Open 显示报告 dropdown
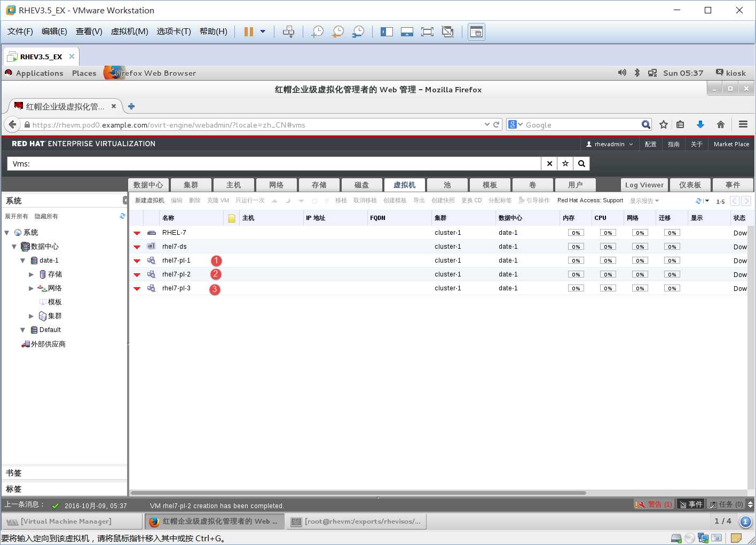Image resolution: width=756 pixels, height=545 pixels. 644,201
